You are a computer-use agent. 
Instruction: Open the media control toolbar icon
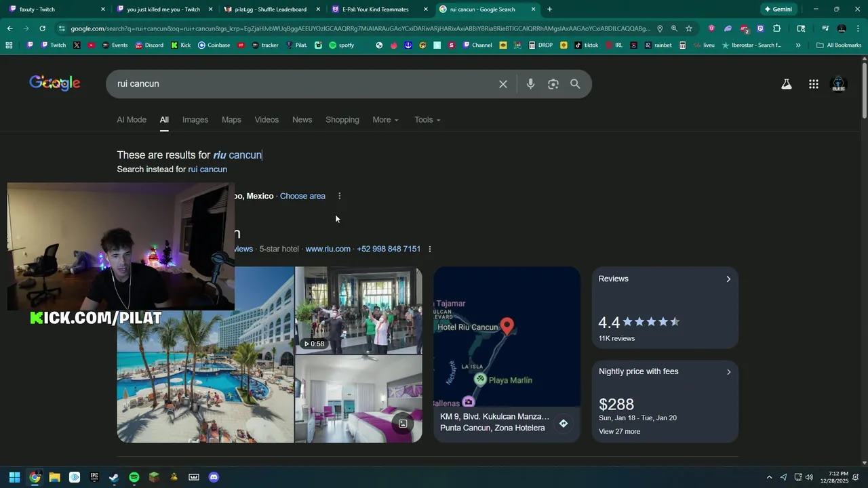click(x=825, y=28)
